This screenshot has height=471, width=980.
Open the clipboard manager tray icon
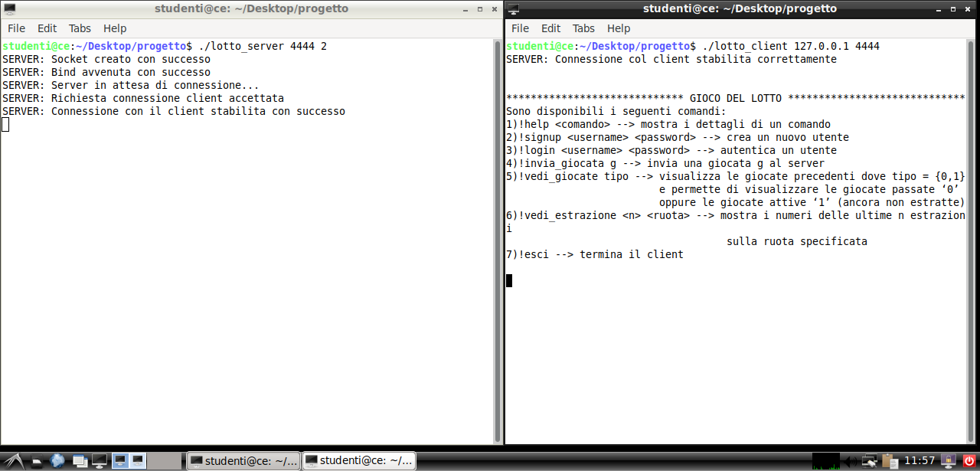tap(890, 461)
